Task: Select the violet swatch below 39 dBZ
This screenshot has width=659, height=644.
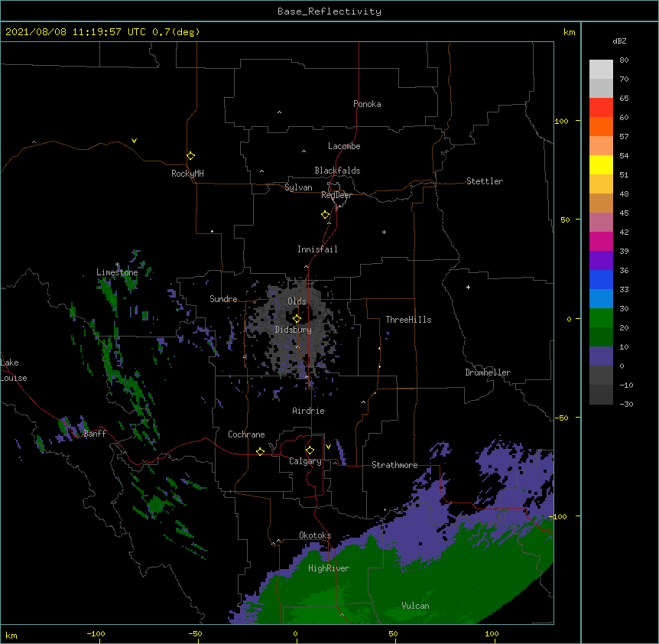Action: [601, 261]
